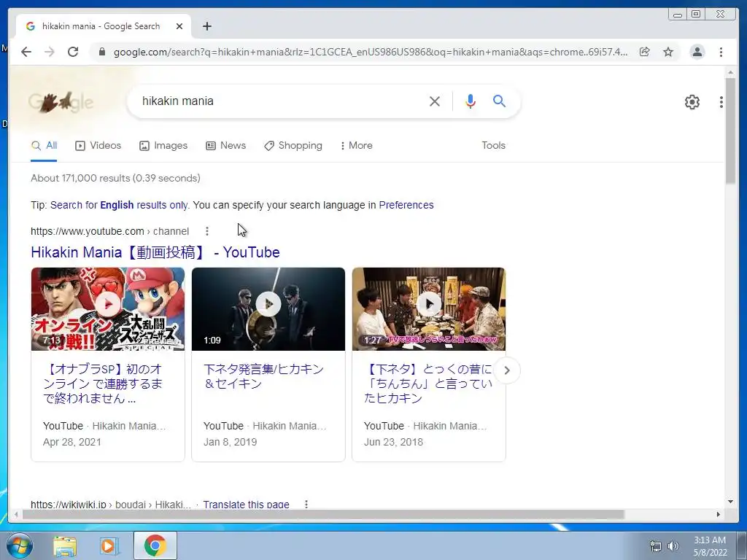Play the Smash Bros 7:13 video thumbnail
747x560 pixels.
point(108,309)
